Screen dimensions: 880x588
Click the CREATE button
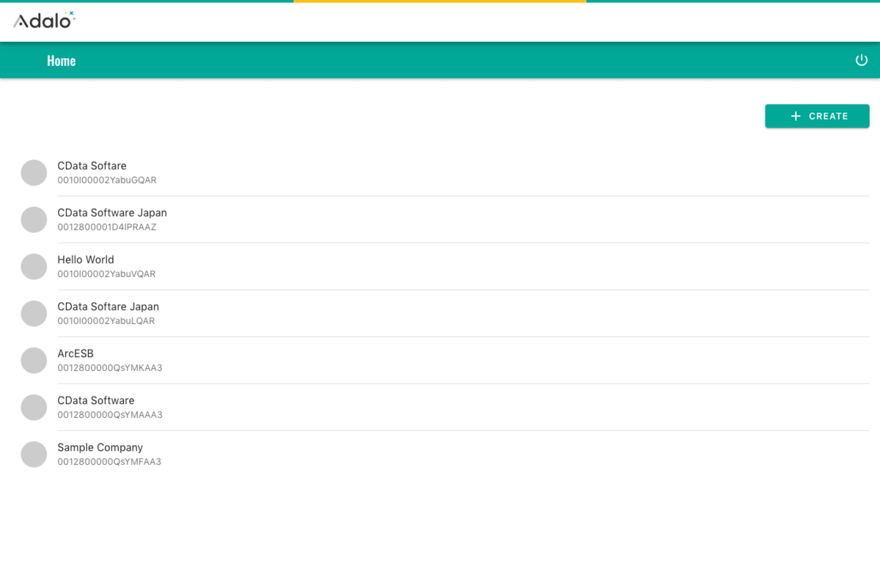pos(817,116)
